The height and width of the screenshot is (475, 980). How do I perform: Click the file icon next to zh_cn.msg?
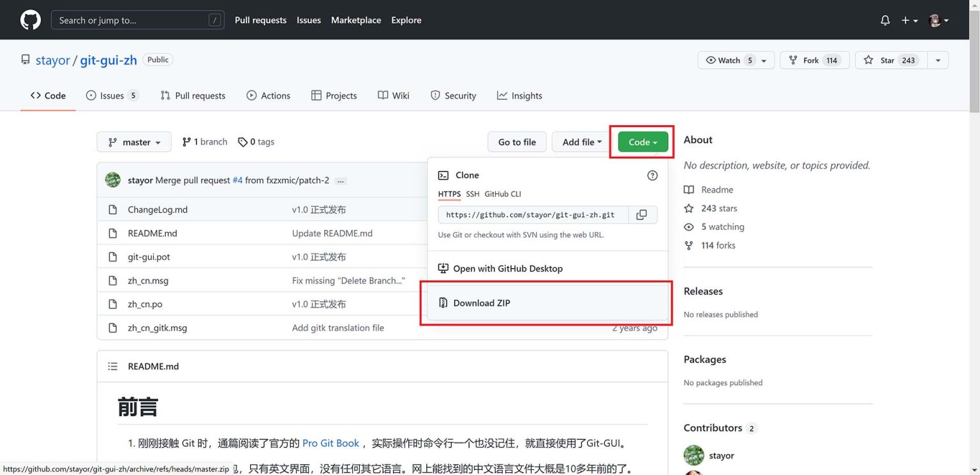[x=114, y=280]
